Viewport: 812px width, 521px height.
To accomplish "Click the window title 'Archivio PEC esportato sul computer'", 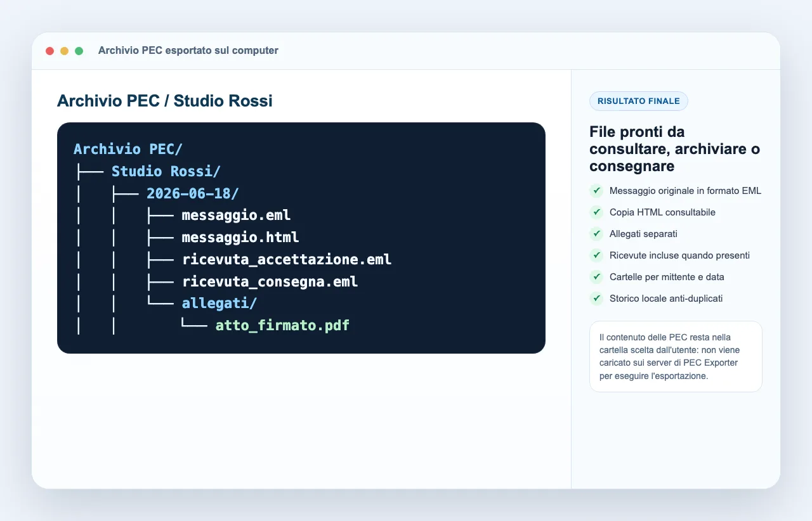I will 188,51.
